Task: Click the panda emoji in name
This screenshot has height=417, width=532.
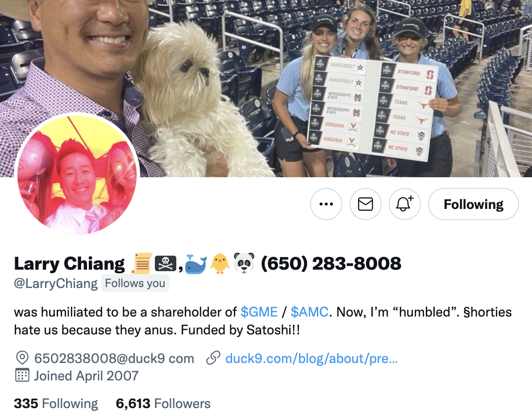Action: (244, 263)
